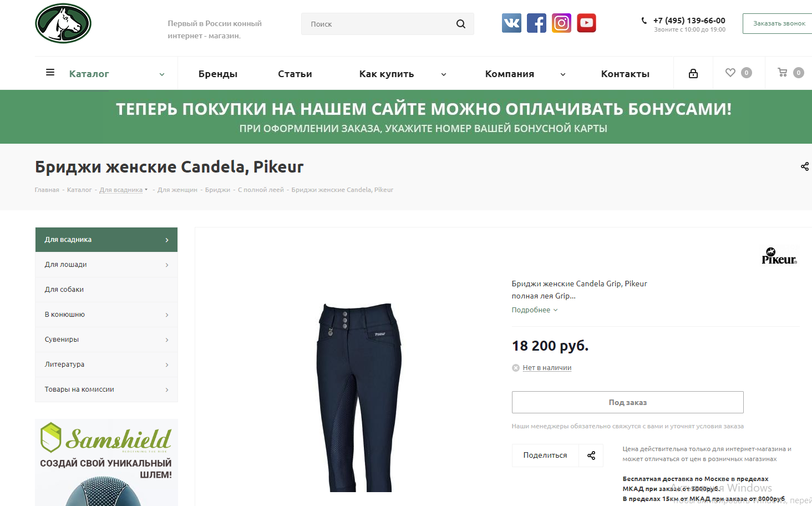Expand the Как купить dropdown arrow
Image resolution: width=812 pixels, height=506 pixels.
point(444,74)
